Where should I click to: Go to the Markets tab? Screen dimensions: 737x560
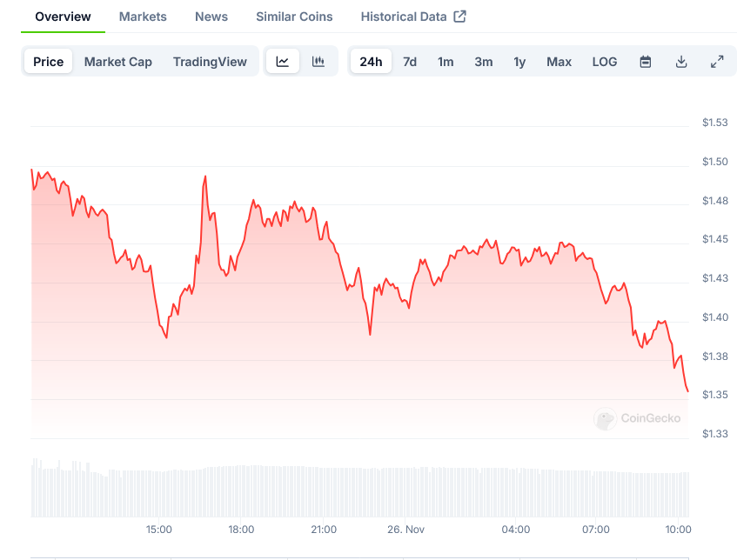pos(143,17)
